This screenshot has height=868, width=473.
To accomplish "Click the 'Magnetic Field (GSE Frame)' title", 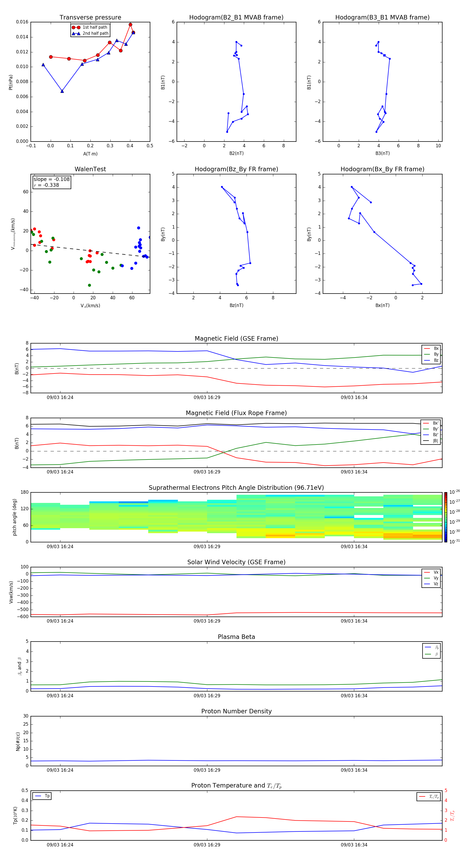I will [236, 339].
